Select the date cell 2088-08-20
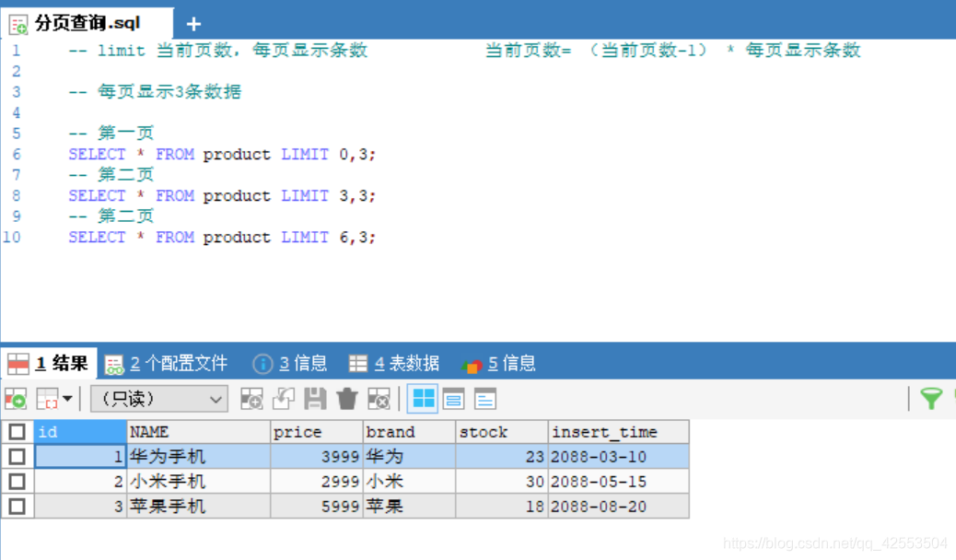This screenshot has height=560, width=956. click(619, 507)
